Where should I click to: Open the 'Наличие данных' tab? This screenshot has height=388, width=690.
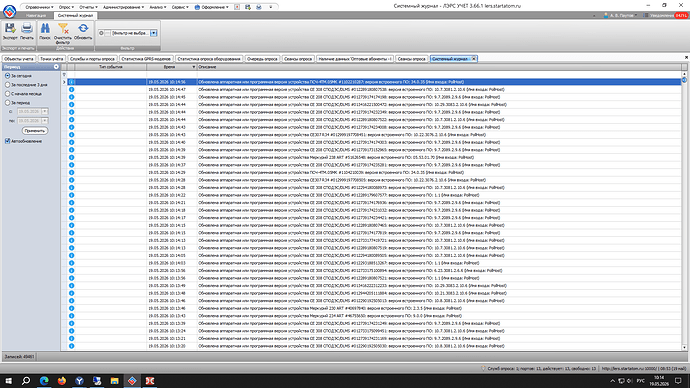(355, 59)
